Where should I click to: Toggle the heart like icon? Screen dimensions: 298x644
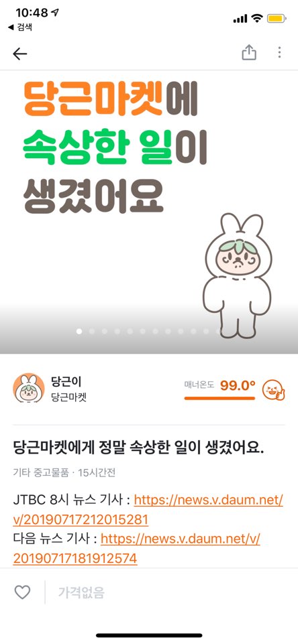pos(22,592)
